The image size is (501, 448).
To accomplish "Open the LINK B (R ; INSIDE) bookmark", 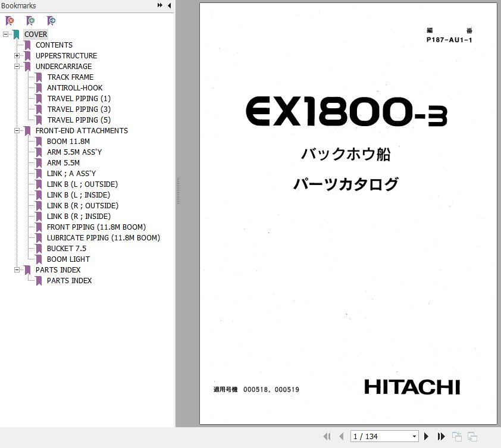I will click(79, 217).
